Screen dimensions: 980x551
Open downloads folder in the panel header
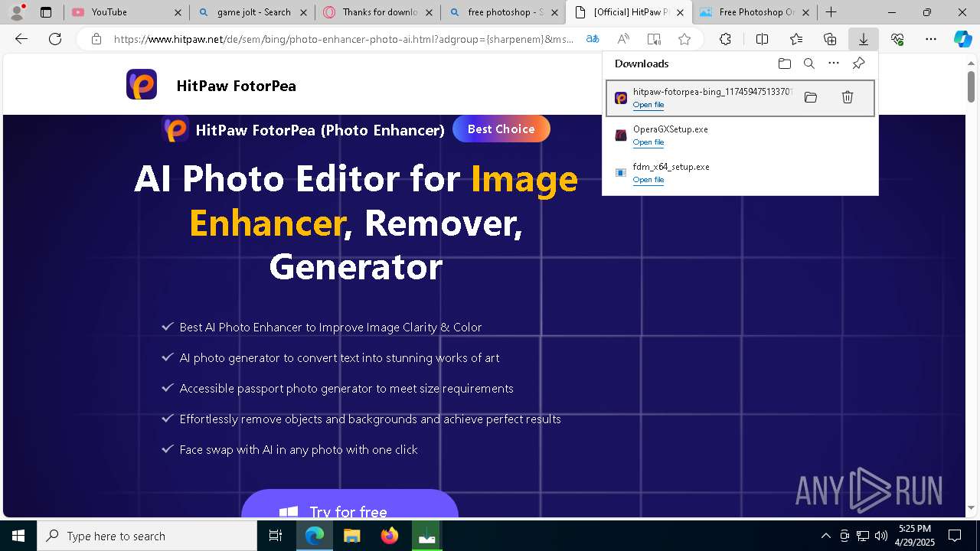coord(785,64)
